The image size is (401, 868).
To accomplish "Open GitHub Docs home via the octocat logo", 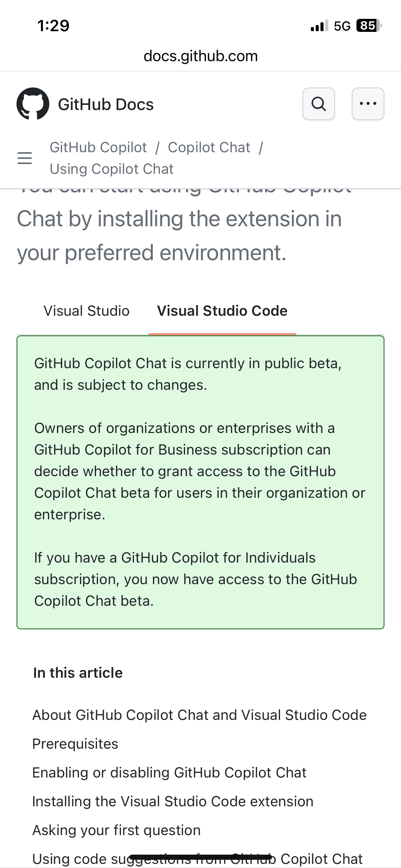I will point(33,104).
